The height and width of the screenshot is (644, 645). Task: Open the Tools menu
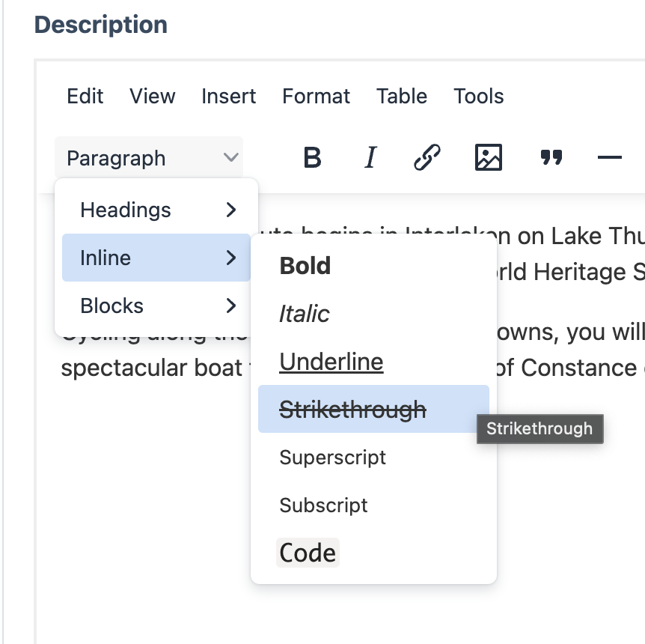point(479,96)
